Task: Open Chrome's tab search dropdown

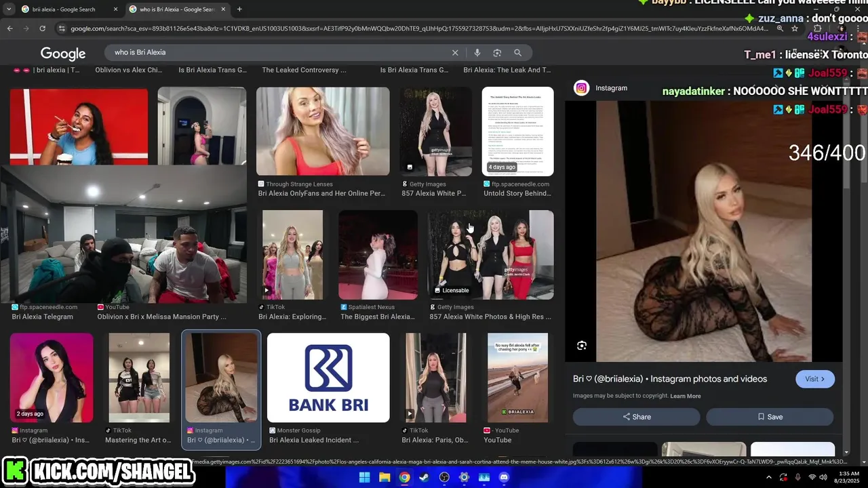Action: 9,9
